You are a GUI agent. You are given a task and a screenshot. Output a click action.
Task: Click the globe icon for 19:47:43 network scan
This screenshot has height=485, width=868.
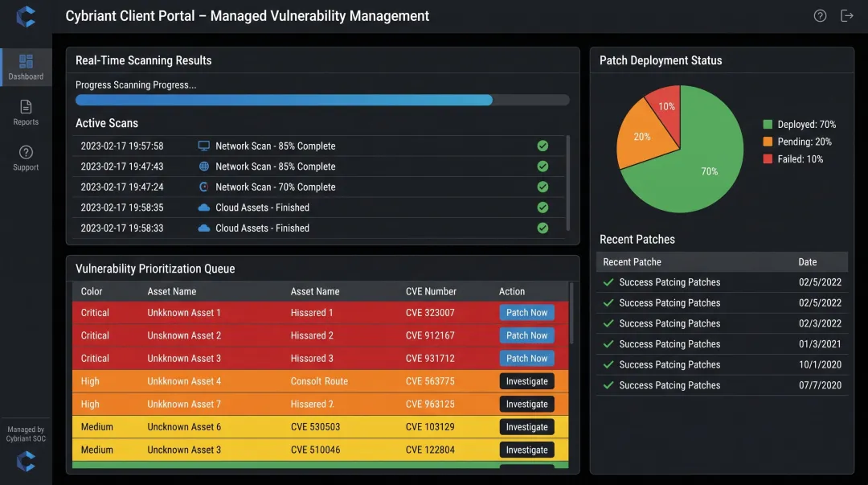tap(203, 166)
